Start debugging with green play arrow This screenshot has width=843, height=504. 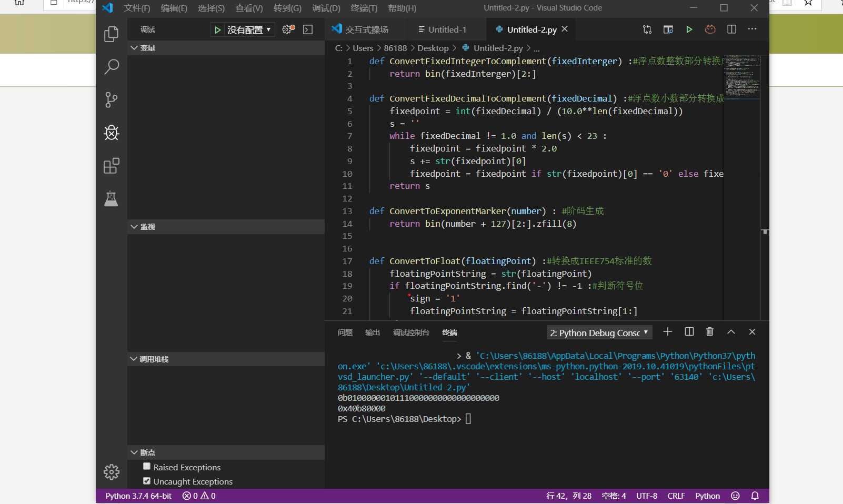[217, 30]
